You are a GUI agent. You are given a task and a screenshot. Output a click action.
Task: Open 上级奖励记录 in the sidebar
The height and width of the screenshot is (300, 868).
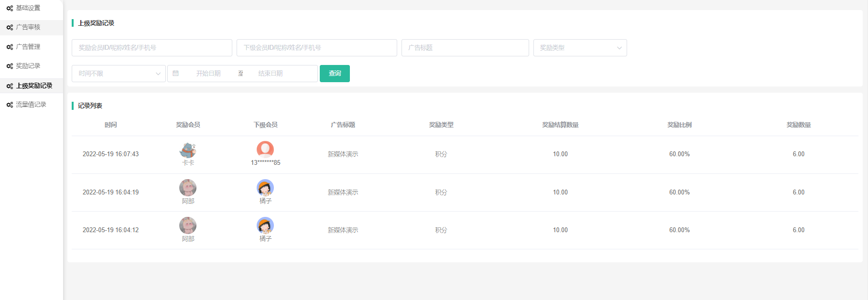pos(34,86)
